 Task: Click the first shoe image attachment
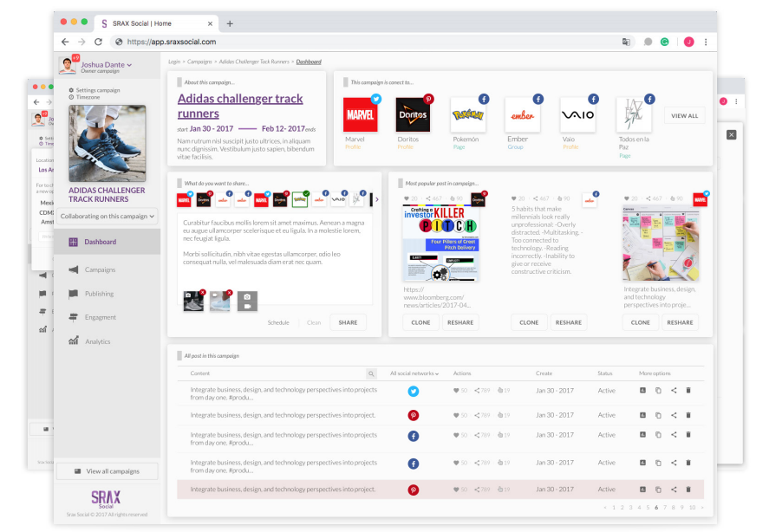click(x=193, y=301)
